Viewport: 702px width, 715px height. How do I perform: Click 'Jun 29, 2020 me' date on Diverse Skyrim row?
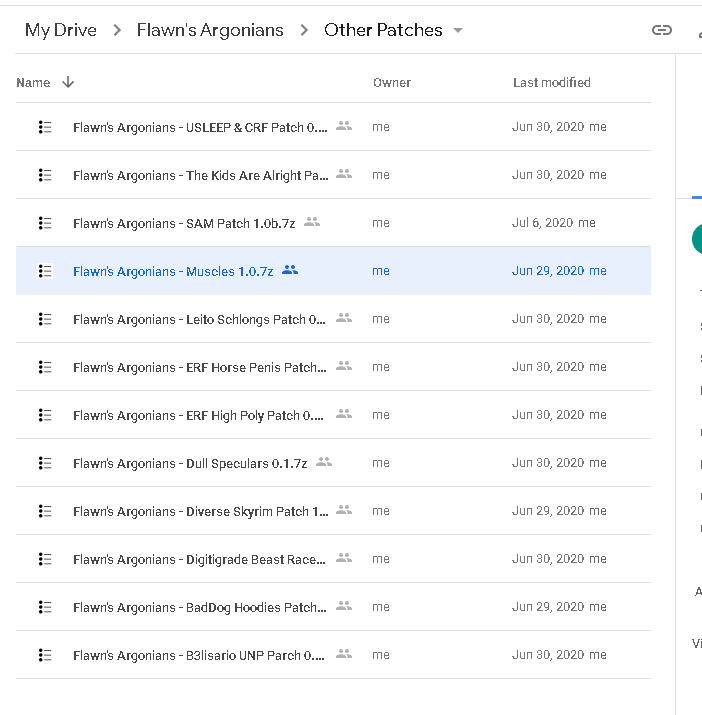559,511
